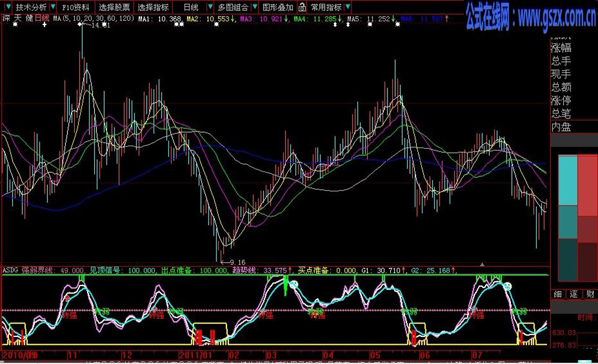
Task: Click the red up arrow after G2 value
Action: (453, 271)
